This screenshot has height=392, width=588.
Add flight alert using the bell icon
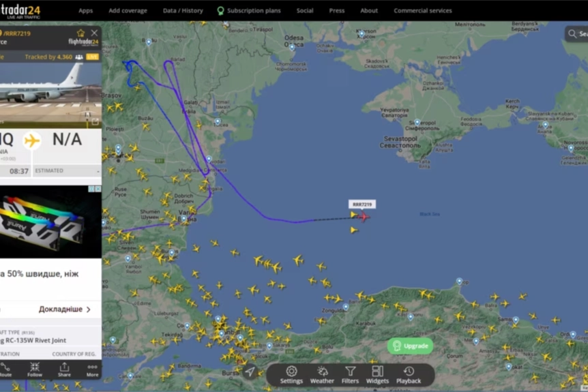point(80,33)
